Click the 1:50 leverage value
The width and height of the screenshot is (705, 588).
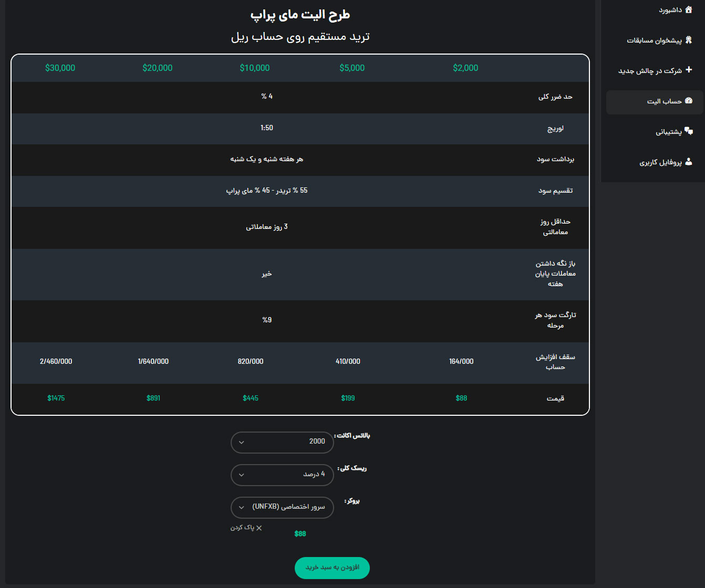[267, 128]
